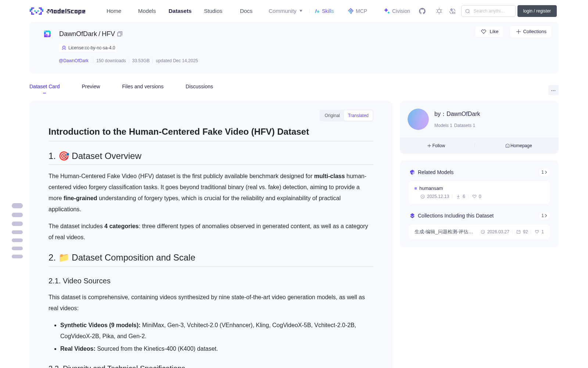Click 'Datasets 1' under author name
This screenshot has width=588, height=368.
[465, 125]
